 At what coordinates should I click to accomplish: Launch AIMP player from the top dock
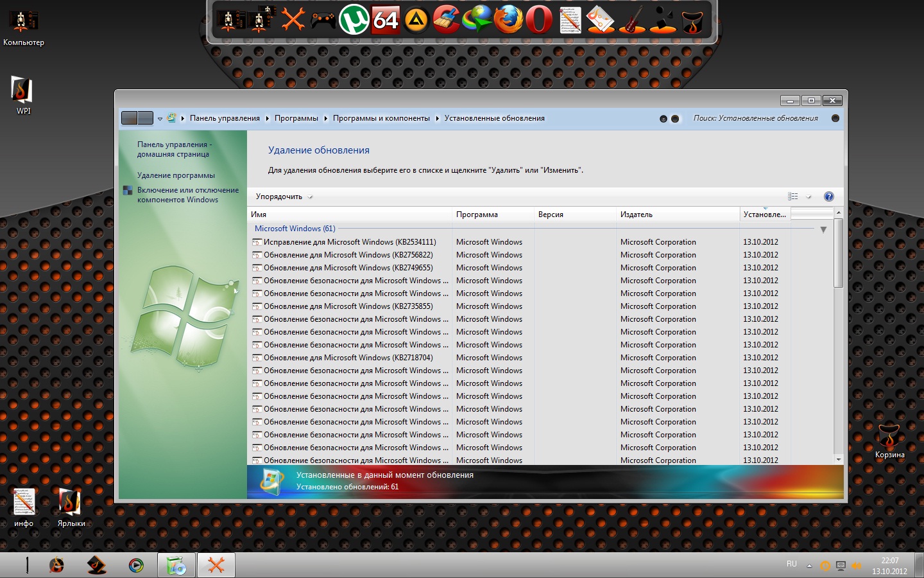click(x=416, y=20)
